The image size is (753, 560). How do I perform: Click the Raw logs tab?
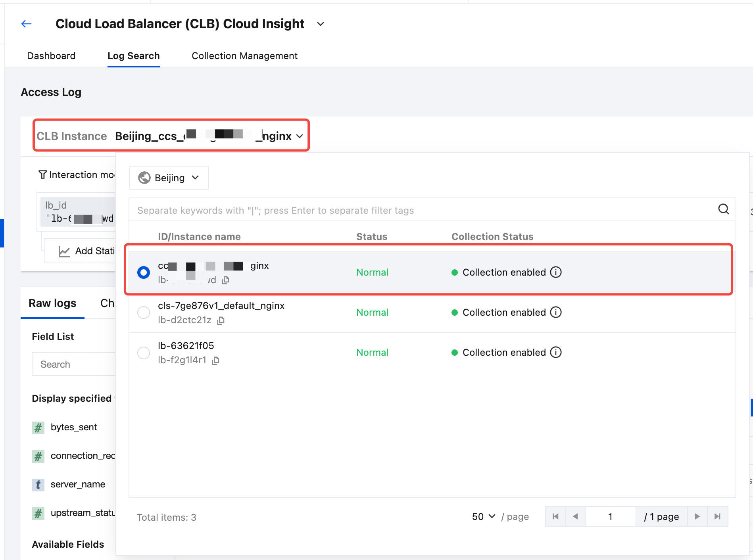52,303
